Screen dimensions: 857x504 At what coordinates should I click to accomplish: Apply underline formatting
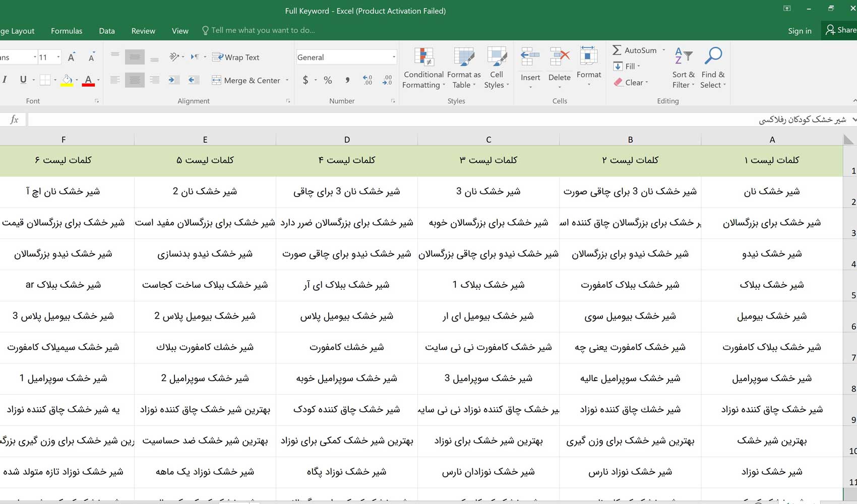(23, 80)
